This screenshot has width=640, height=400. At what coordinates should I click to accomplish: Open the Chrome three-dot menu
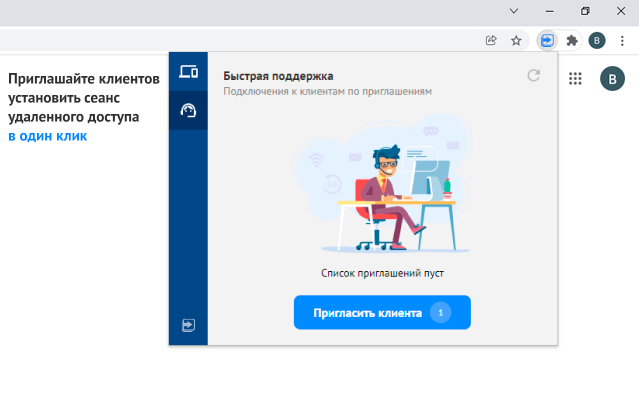(622, 40)
